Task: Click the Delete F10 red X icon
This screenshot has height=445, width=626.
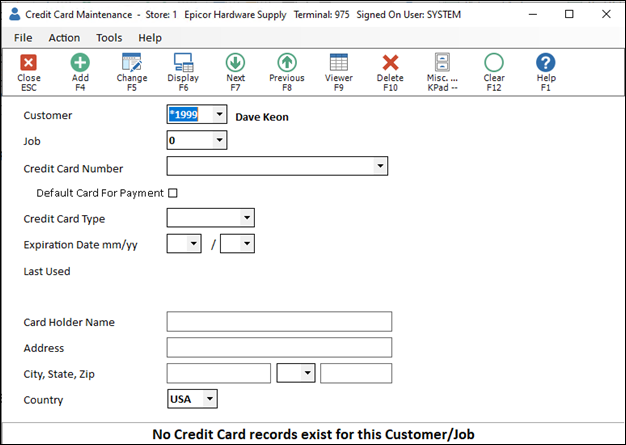Action: click(x=390, y=63)
